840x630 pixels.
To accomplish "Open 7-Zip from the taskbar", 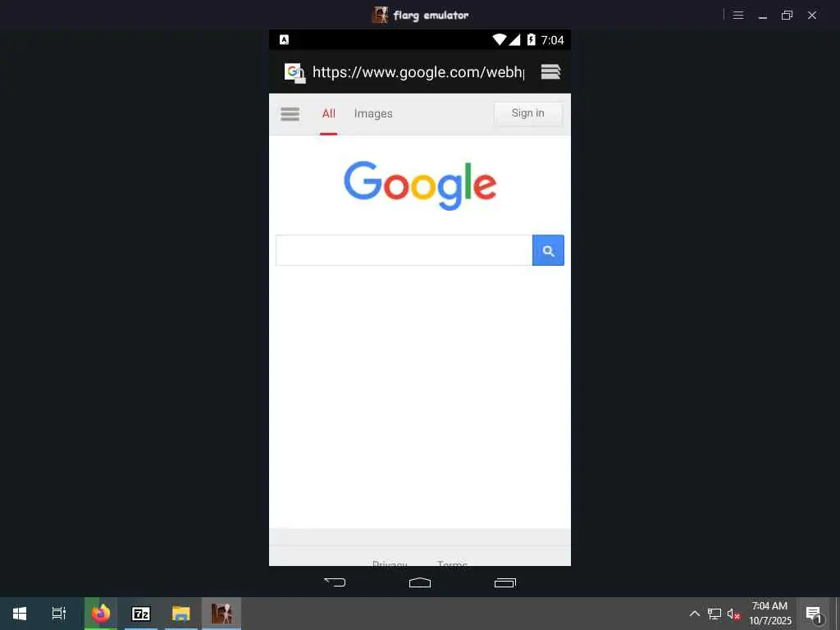I will pos(141,614).
